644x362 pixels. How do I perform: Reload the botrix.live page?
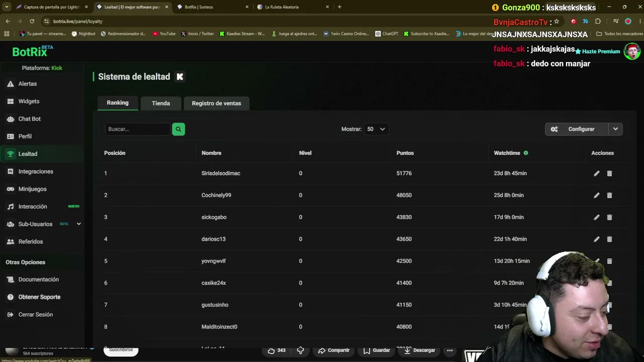coord(32,21)
